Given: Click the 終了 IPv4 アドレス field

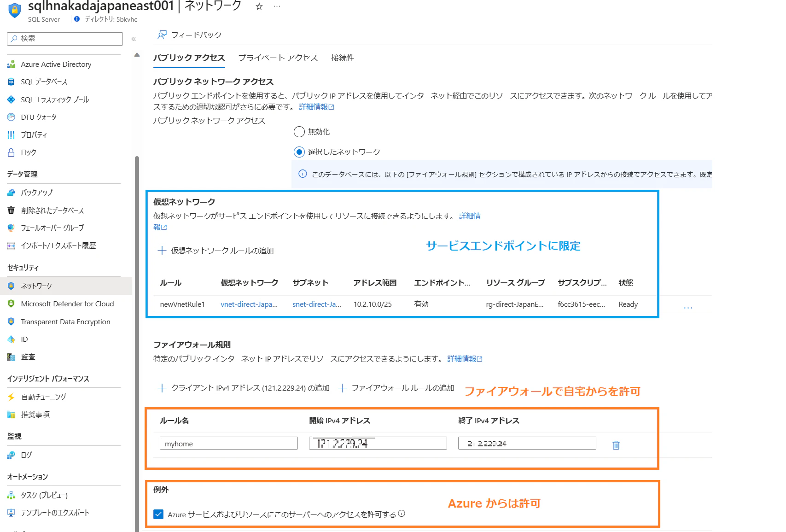Looking at the screenshot, I should point(527,444).
